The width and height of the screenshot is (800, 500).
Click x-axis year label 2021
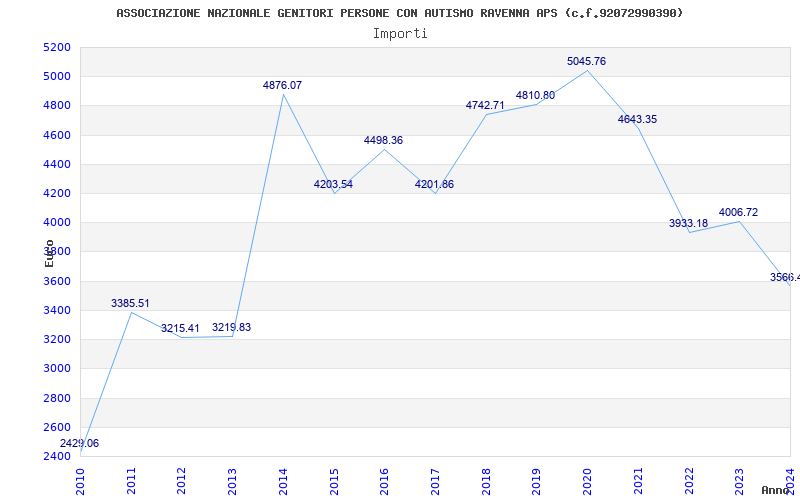coord(638,482)
